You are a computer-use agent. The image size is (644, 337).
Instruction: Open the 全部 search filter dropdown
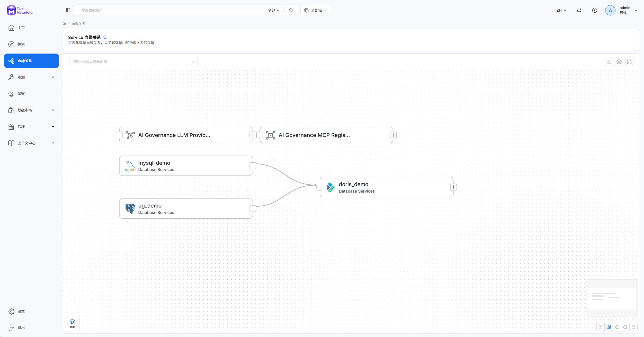coord(274,10)
